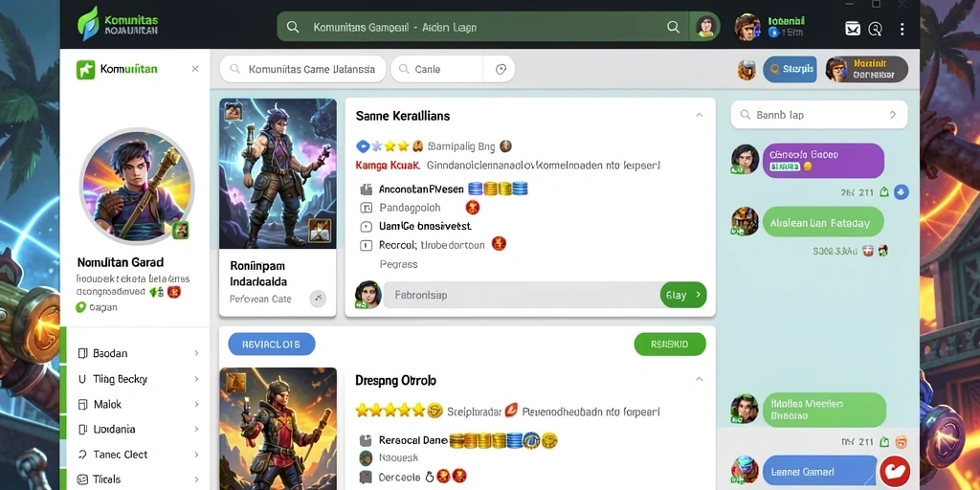Image resolution: width=980 pixels, height=490 pixels.
Task: Click the Nomulitan Garad profile name
Action: pyautogui.click(x=121, y=262)
